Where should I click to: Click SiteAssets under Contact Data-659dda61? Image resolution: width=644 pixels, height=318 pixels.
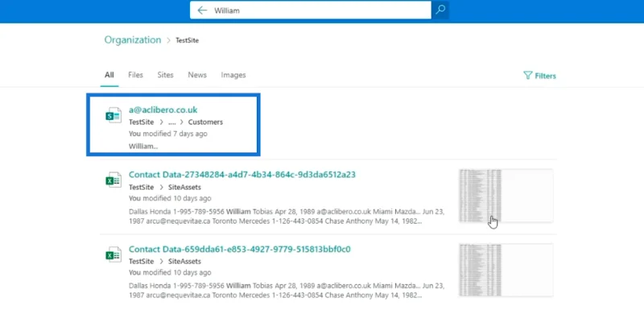tap(184, 262)
